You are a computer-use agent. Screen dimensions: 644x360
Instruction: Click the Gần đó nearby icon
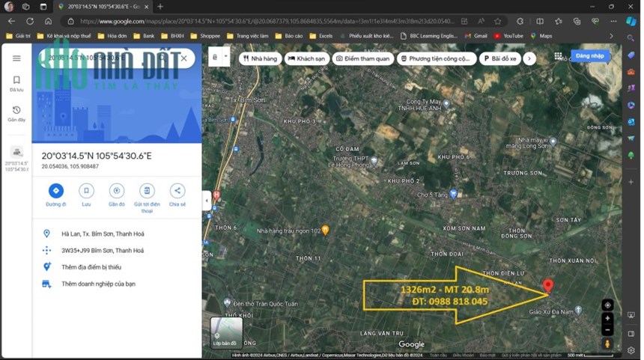click(x=117, y=191)
